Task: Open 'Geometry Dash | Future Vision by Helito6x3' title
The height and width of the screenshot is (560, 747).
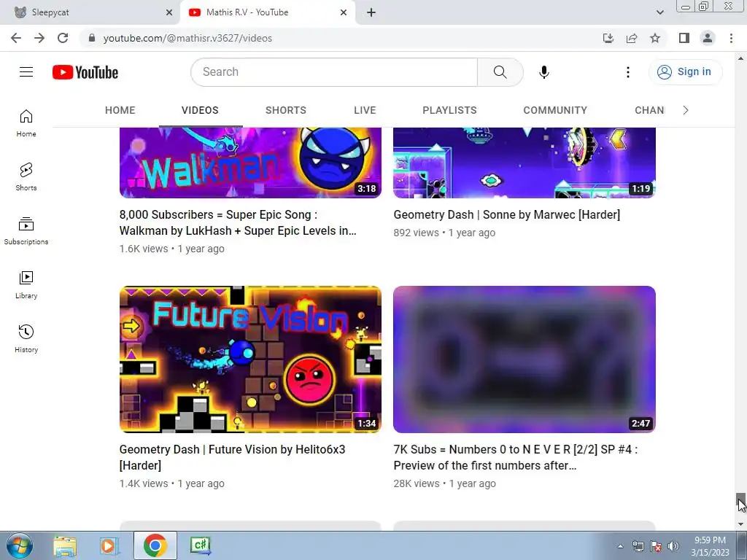Action: [233, 457]
